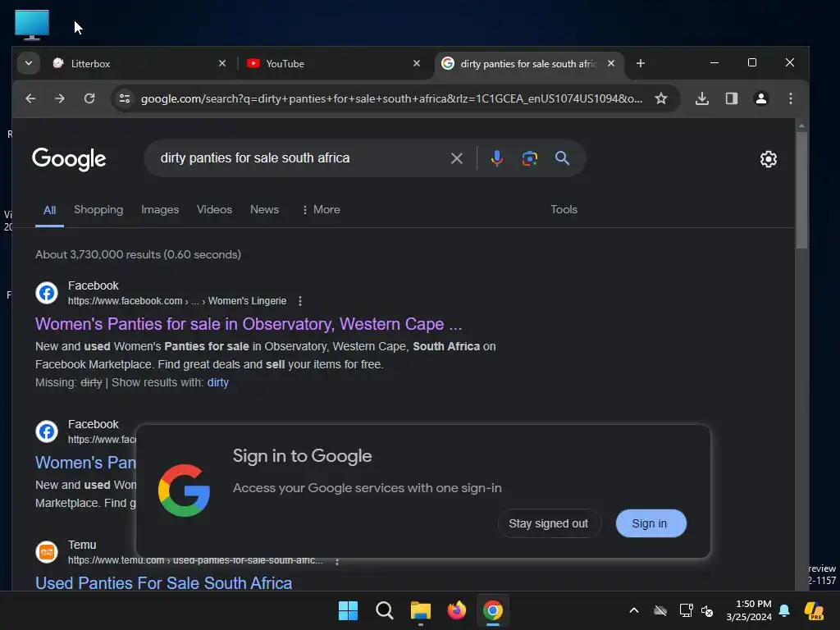Click the Chrome forward arrow
The image size is (840, 630).
point(60,98)
